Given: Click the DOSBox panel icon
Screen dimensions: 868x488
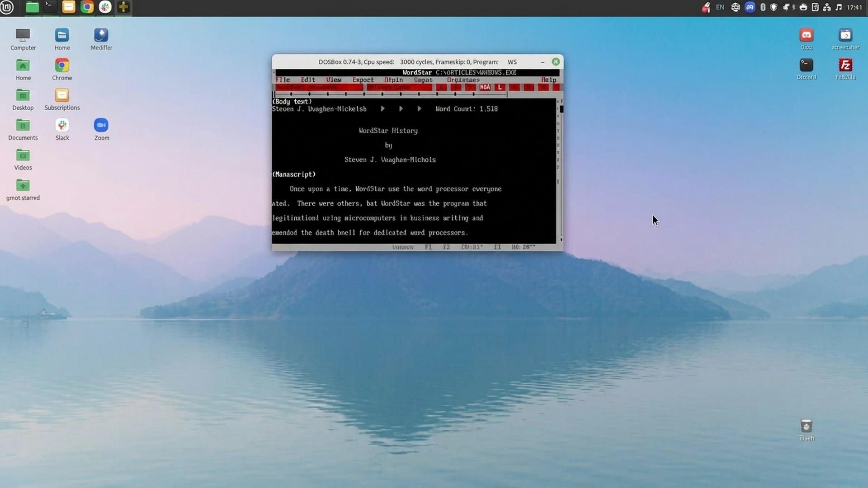Looking at the screenshot, I should pyautogui.click(x=123, y=7).
